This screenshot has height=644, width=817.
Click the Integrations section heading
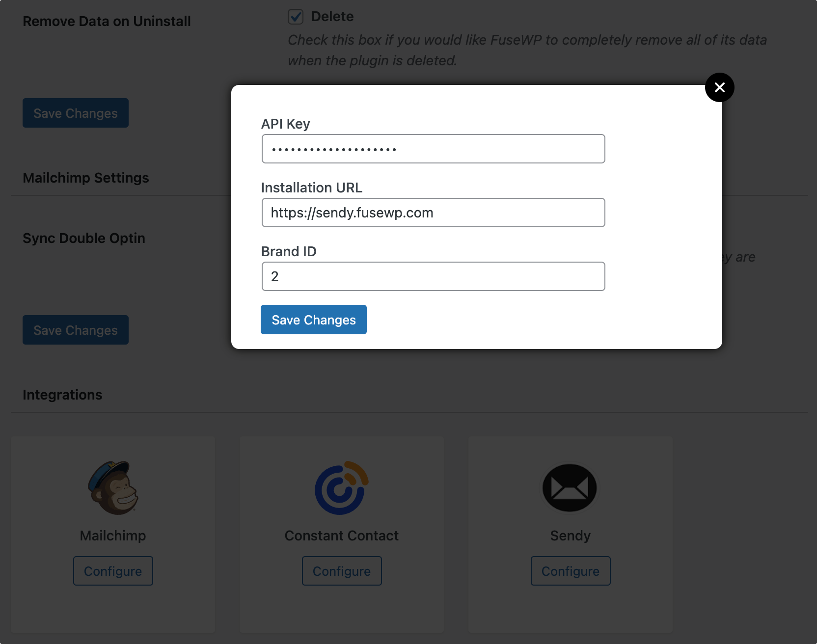pos(62,395)
